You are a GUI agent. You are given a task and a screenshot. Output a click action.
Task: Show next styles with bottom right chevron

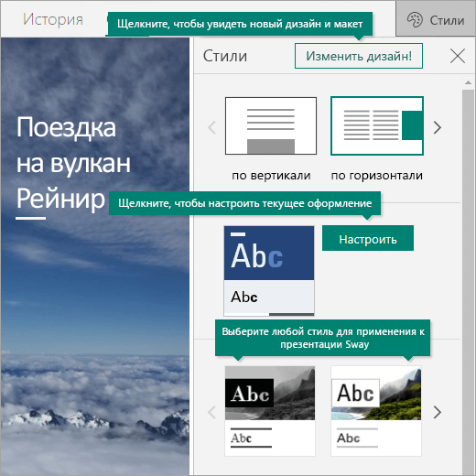438,412
